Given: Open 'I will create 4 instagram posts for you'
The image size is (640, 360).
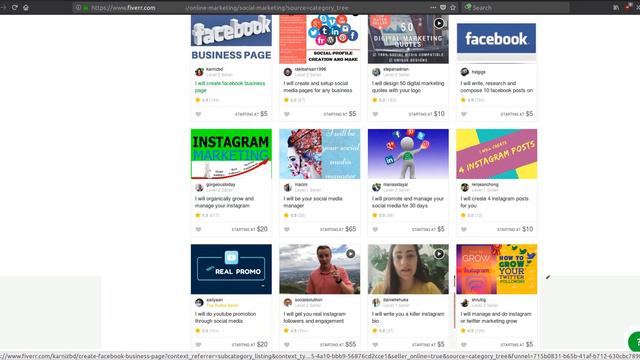Looking at the screenshot, I should point(494,202).
